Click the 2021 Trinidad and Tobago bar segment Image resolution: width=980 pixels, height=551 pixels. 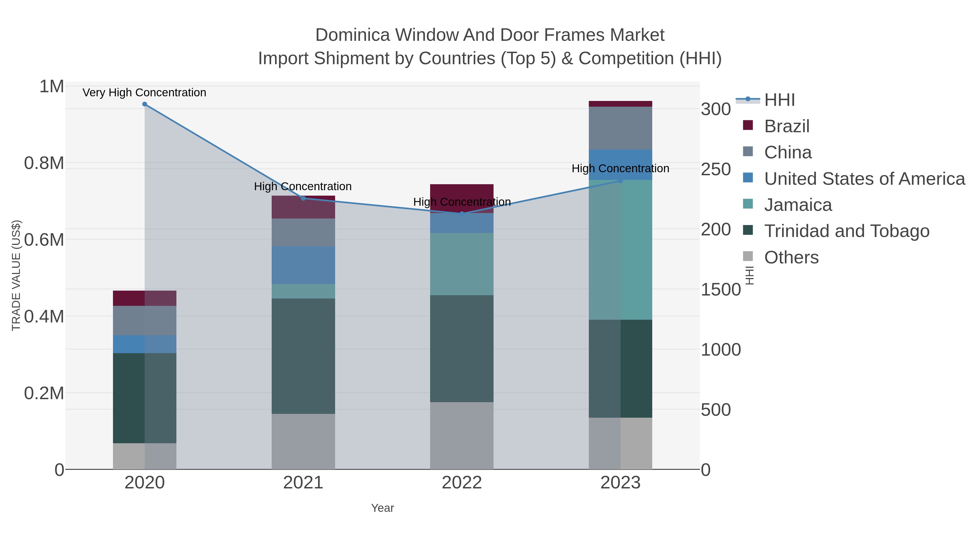click(303, 356)
